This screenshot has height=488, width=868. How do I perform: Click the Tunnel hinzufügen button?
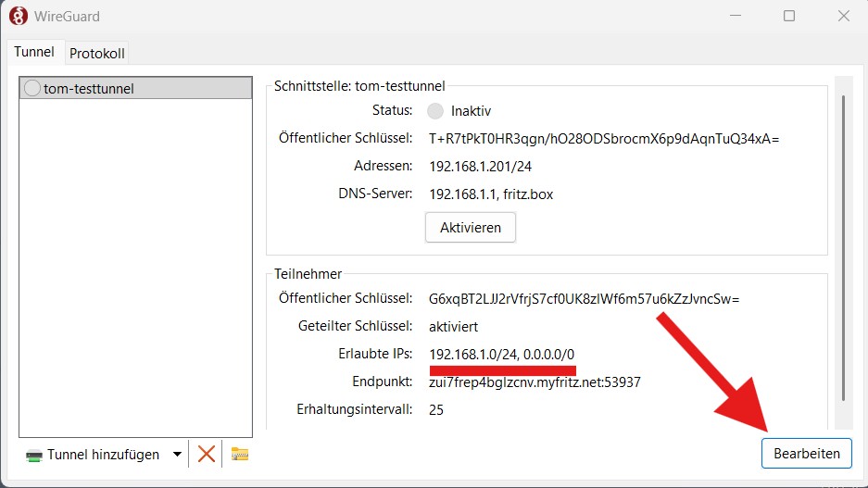pos(91,455)
